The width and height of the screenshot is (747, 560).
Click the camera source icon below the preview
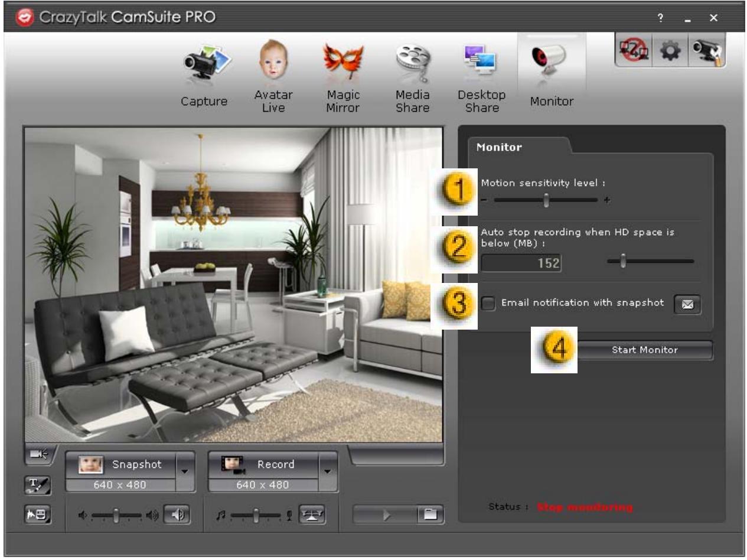(40, 454)
